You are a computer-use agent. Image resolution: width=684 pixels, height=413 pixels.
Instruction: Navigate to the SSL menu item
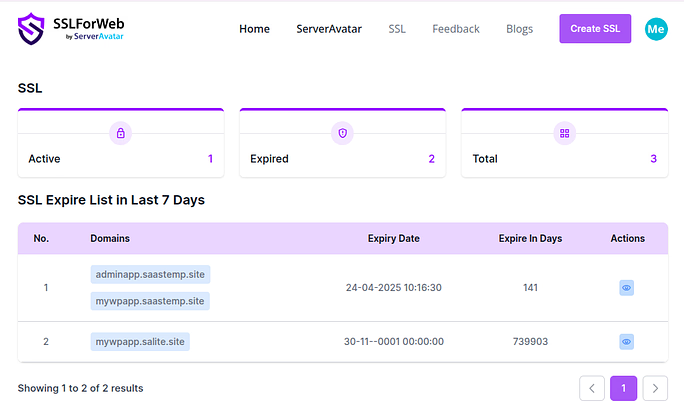coord(397,29)
